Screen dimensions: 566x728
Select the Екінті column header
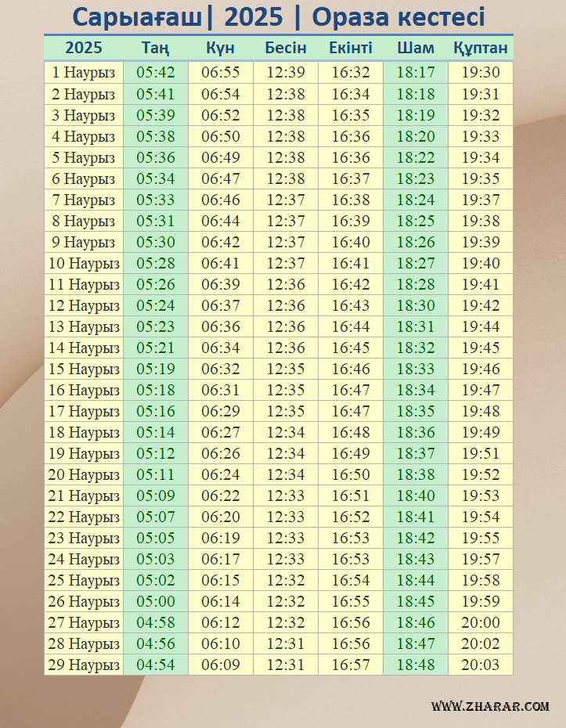pos(350,48)
